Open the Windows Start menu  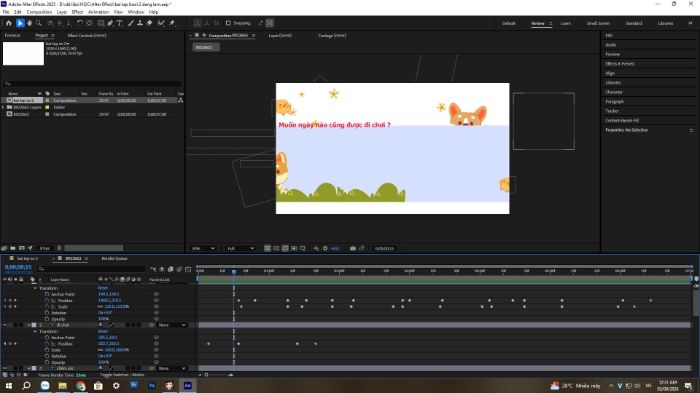[x=8, y=385]
